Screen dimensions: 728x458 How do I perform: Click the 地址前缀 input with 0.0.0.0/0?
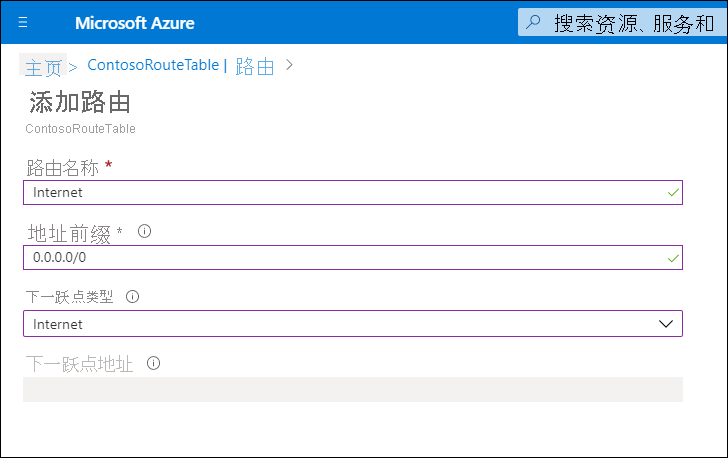point(353,257)
